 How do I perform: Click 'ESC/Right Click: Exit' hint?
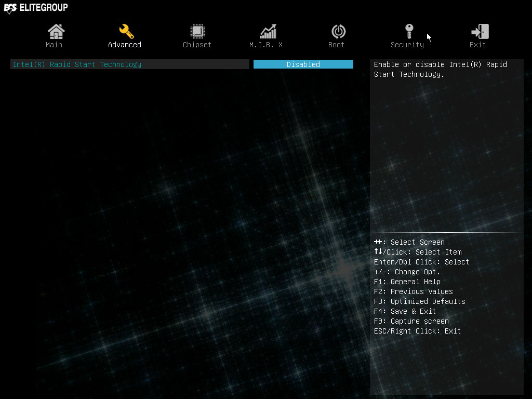[x=417, y=331]
